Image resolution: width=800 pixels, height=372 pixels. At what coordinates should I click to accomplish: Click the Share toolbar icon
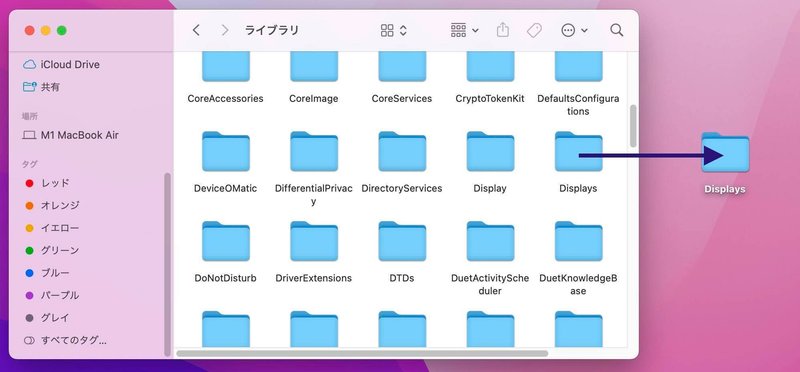(503, 30)
